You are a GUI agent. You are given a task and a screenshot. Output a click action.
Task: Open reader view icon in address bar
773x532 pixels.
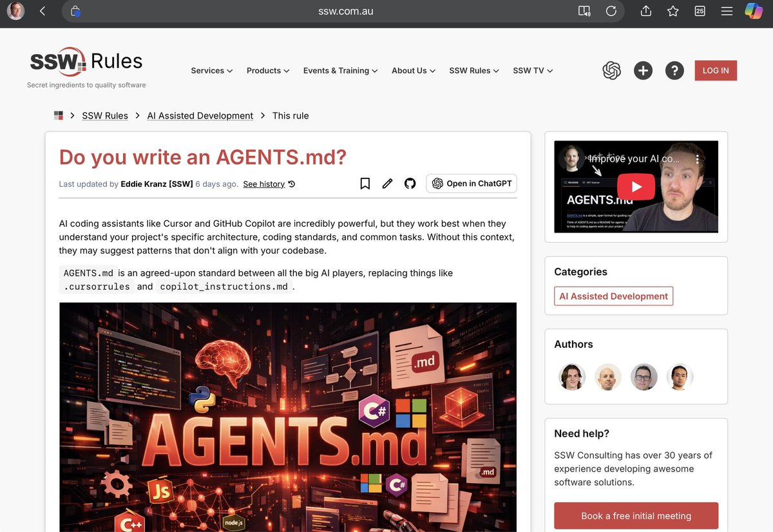[x=584, y=11]
